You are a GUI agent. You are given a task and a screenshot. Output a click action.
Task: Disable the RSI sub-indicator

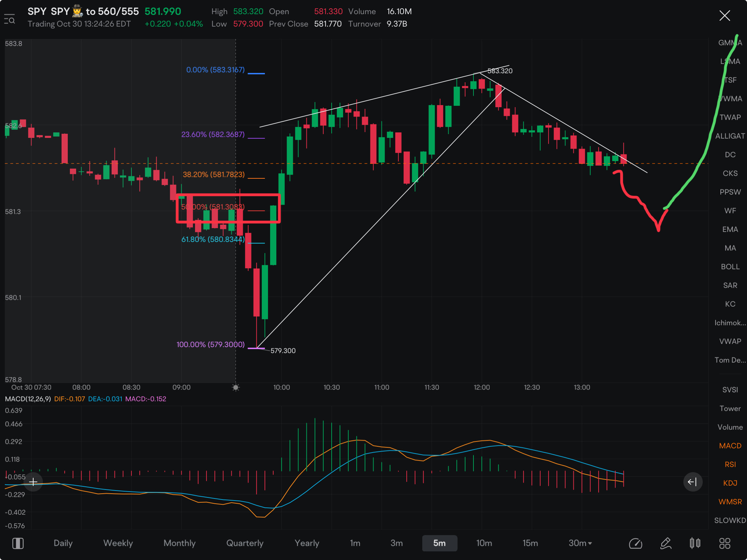pyautogui.click(x=730, y=465)
